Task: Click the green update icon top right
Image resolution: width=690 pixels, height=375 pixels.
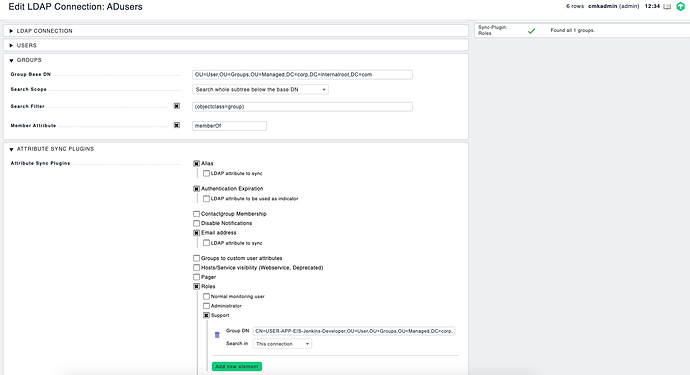Action: 680,7
